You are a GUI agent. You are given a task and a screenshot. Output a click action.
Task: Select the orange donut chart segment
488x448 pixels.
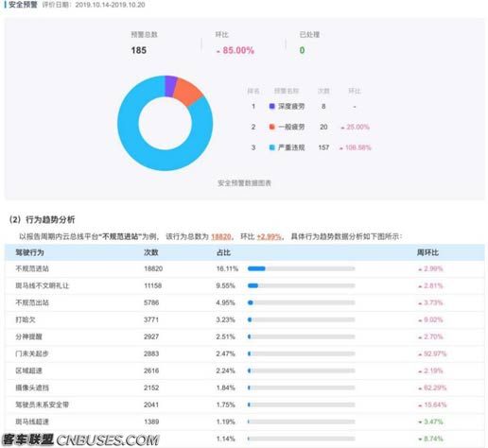[187, 91]
